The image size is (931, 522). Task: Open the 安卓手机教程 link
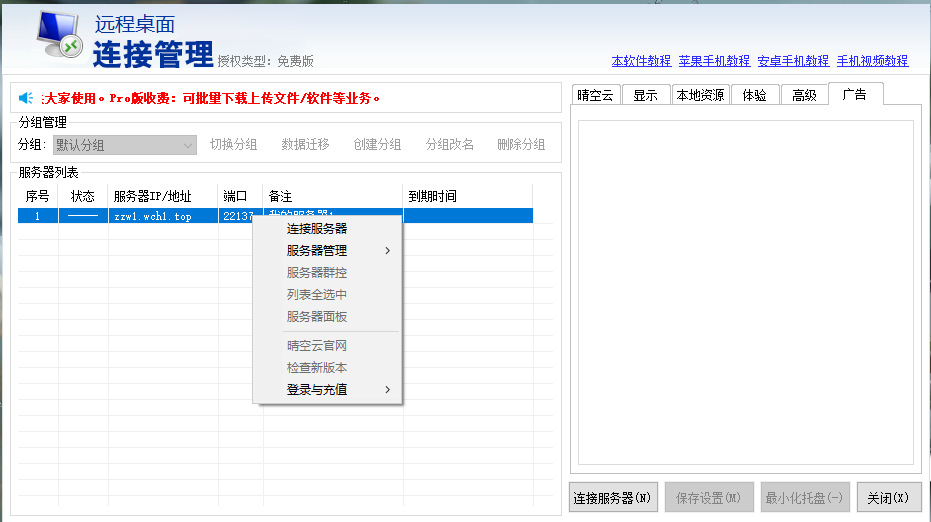pyautogui.click(x=793, y=61)
